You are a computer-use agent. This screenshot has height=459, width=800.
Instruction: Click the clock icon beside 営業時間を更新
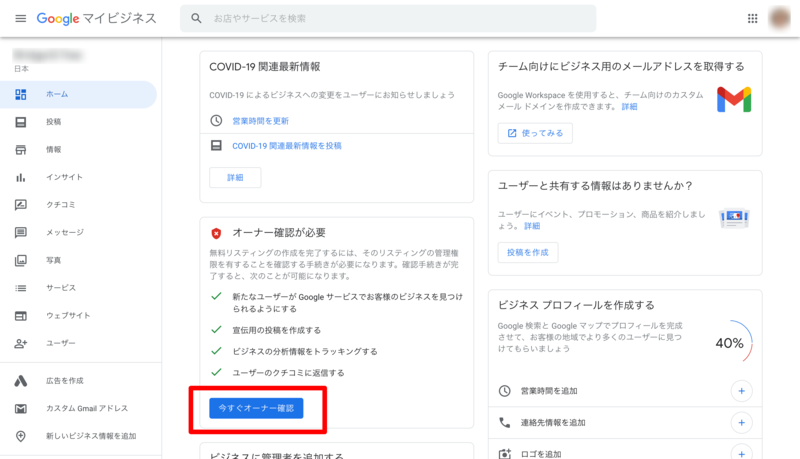[216, 120]
